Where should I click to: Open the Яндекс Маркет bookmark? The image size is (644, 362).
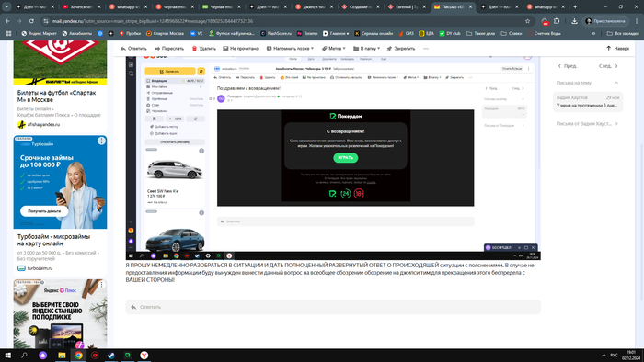39,33
